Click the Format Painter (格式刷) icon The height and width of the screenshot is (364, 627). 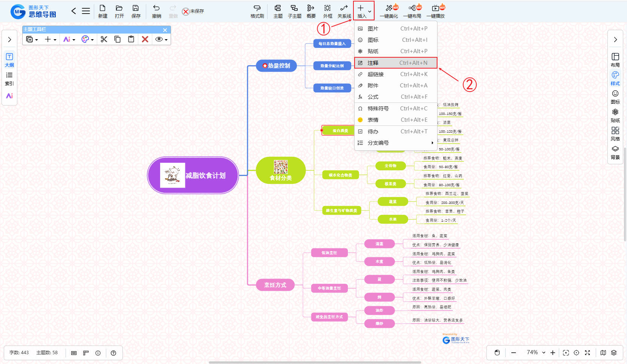click(x=257, y=11)
